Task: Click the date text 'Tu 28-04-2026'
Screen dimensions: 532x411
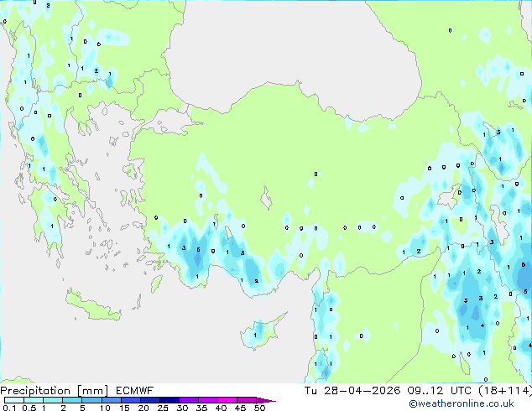Action: (352, 391)
